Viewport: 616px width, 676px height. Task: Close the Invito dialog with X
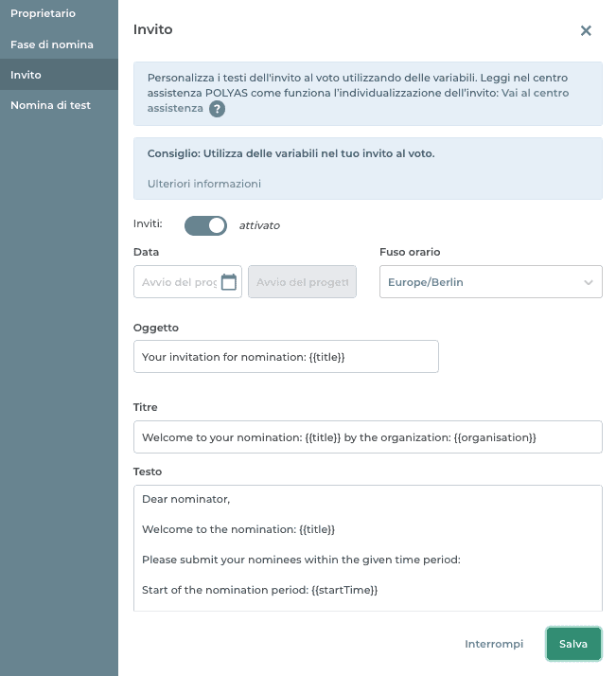click(x=586, y=30)
